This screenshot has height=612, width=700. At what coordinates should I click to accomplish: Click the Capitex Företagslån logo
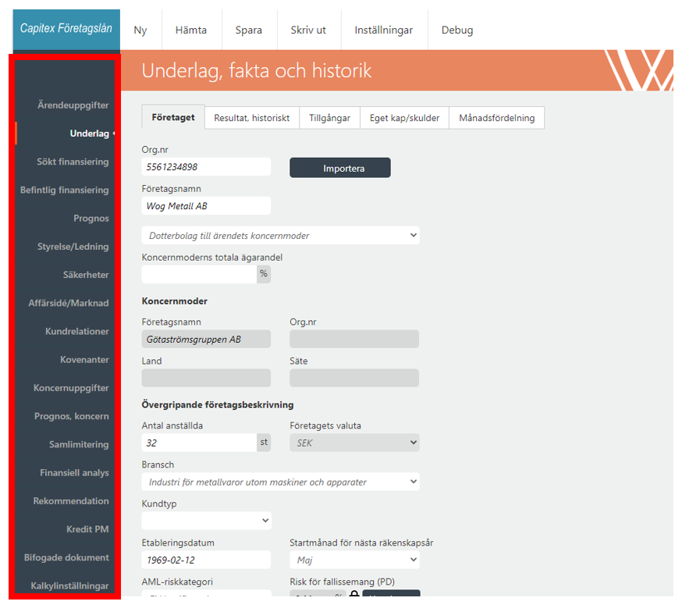pyautogui.click(x=66, y=29)
